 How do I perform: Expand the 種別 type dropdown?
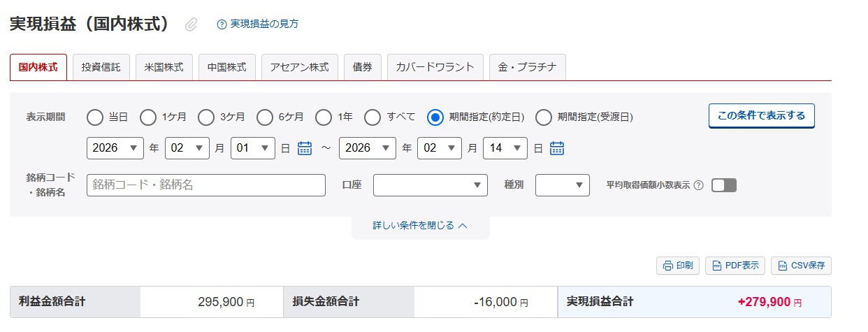(563, 185)
